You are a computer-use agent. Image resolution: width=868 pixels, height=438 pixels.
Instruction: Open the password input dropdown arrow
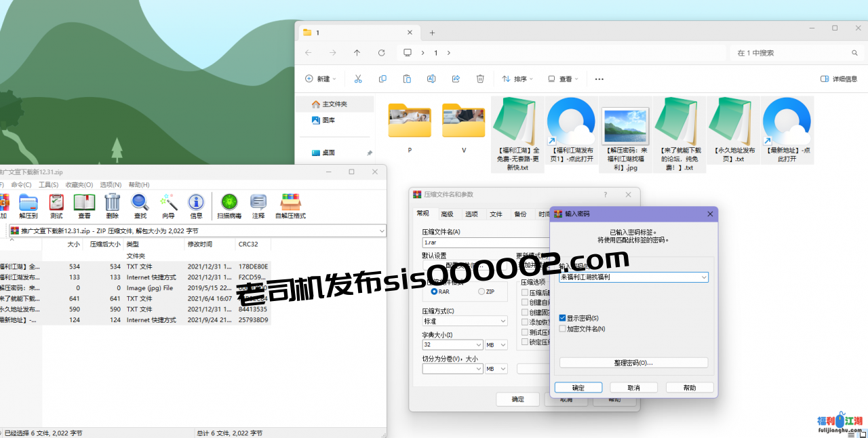(704, 277)
